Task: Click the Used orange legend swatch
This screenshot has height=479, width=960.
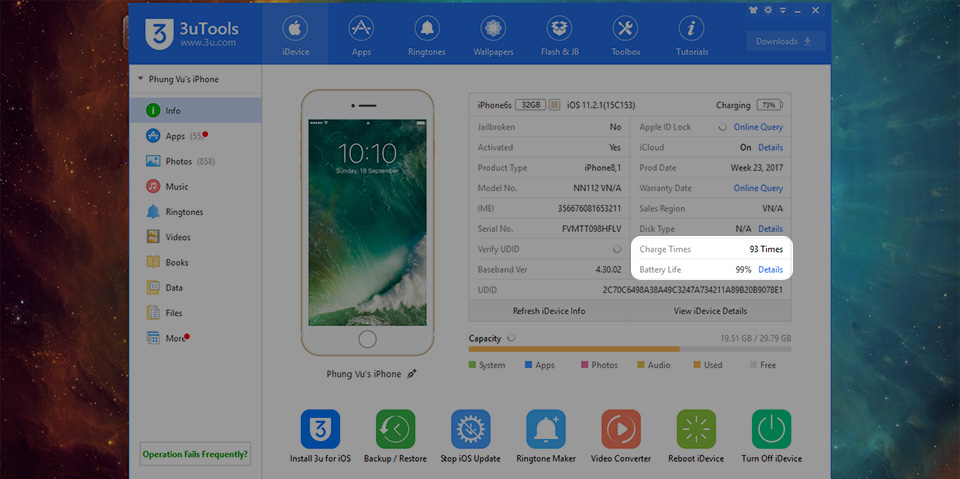Action: (697, 365)
